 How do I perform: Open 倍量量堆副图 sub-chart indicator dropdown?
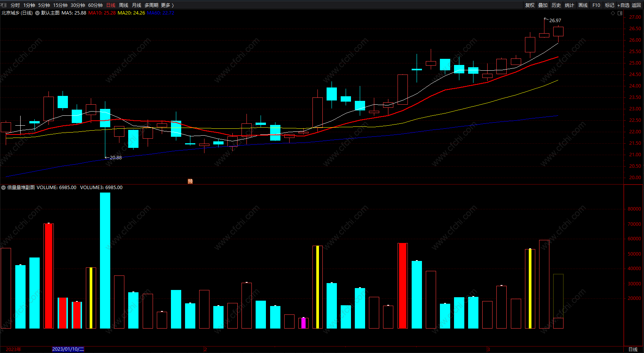pyautogui.click(x=3, y=188)
